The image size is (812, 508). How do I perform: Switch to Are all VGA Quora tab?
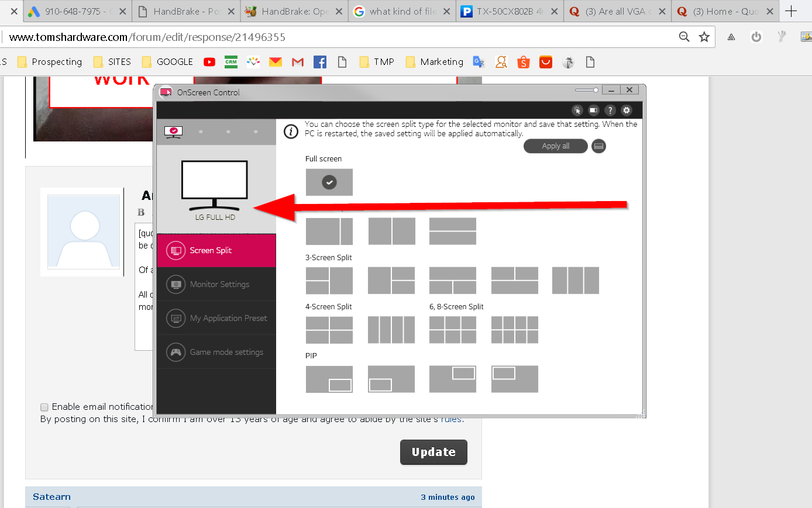click(618, 11)
